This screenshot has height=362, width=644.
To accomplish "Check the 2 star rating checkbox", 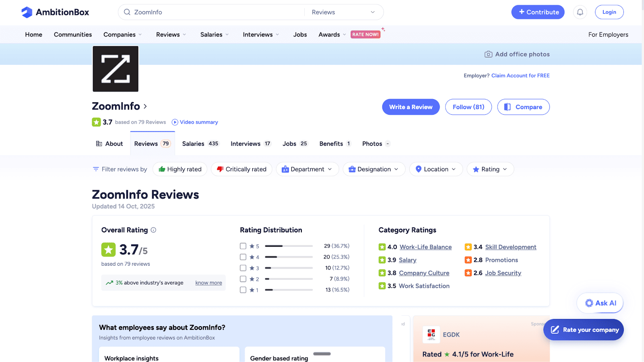I will tap(243, 279).
